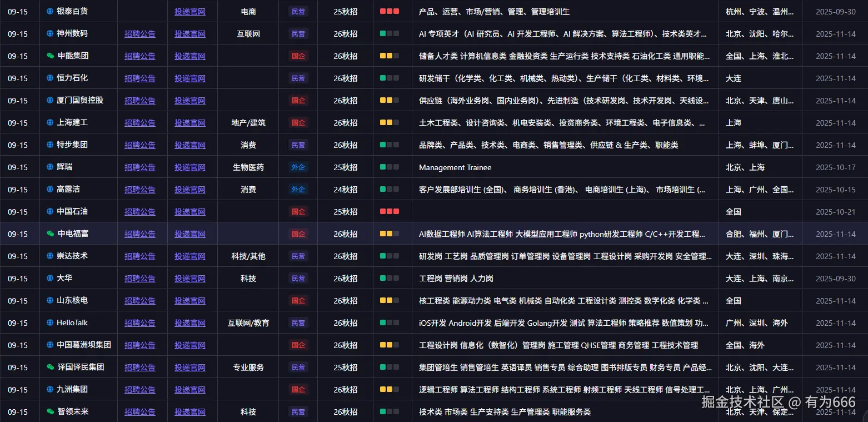This screenshot has width=868, height=422.
Task: Click the deadline 2025-10-21 for 中国石油
Action: point(836,212)
